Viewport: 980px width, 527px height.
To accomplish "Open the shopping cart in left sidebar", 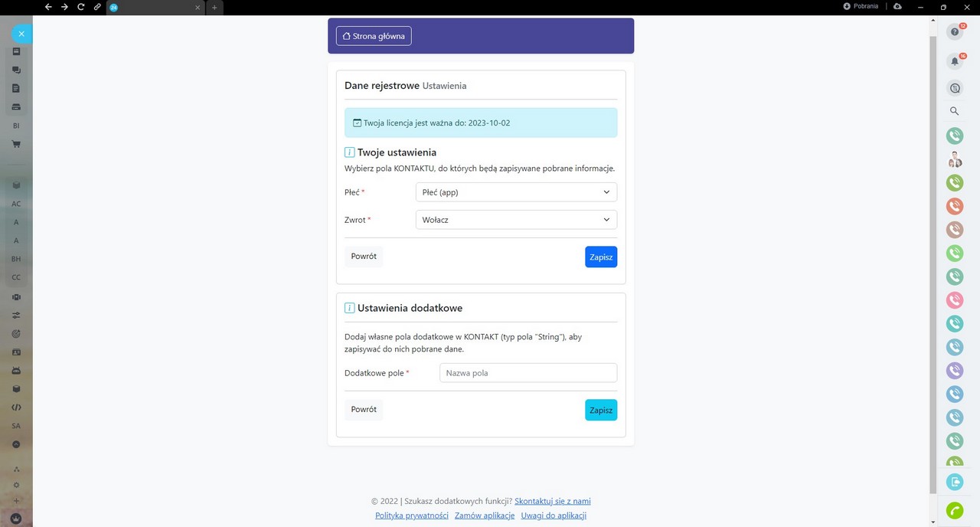I will click(16, 144).
